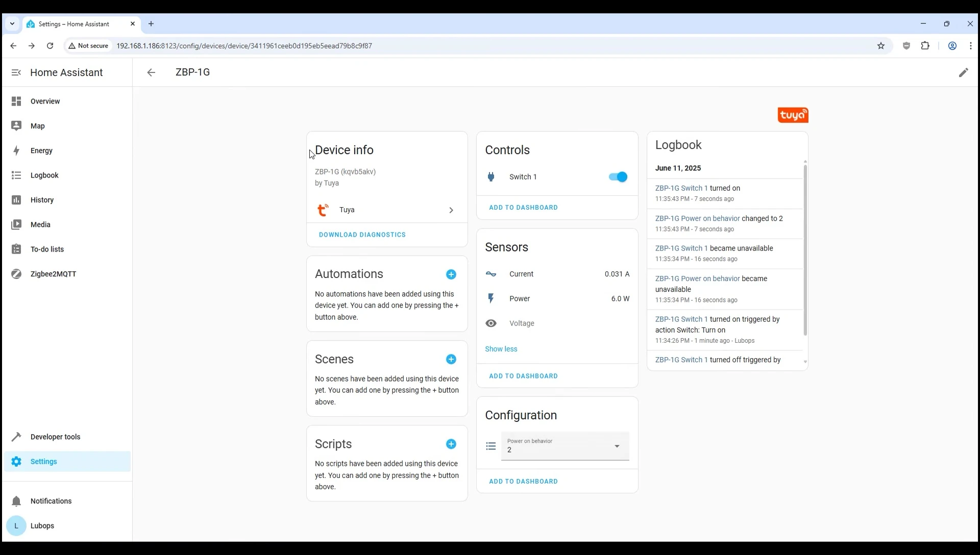Click the browser address bar URL
The image size is (980, 555).
[244, 46]
